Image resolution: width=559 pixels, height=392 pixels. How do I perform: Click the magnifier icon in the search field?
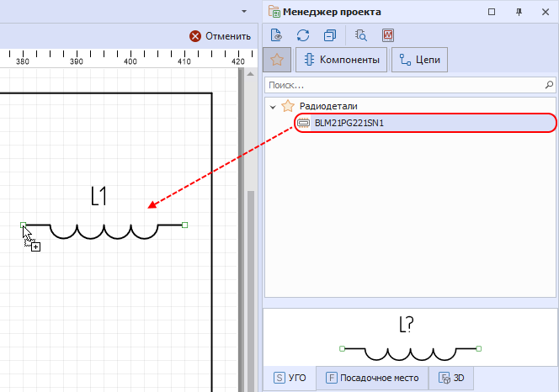(x=549, y=85)
